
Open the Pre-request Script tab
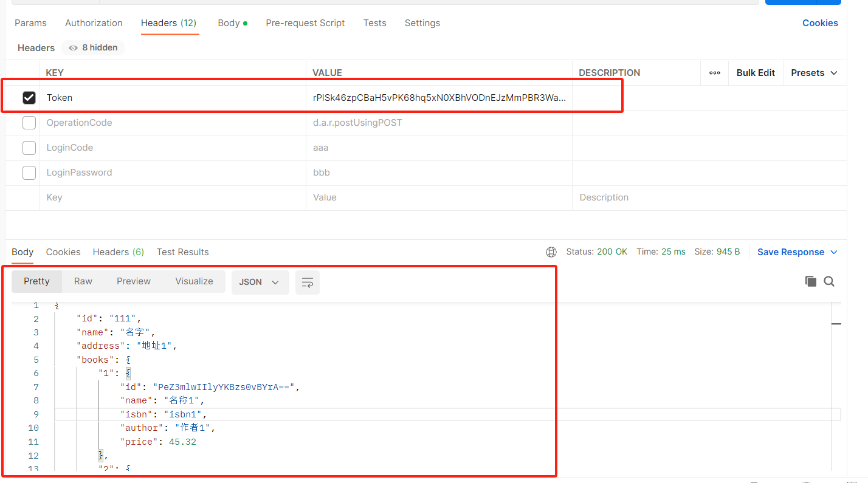[x=305, y=23]
